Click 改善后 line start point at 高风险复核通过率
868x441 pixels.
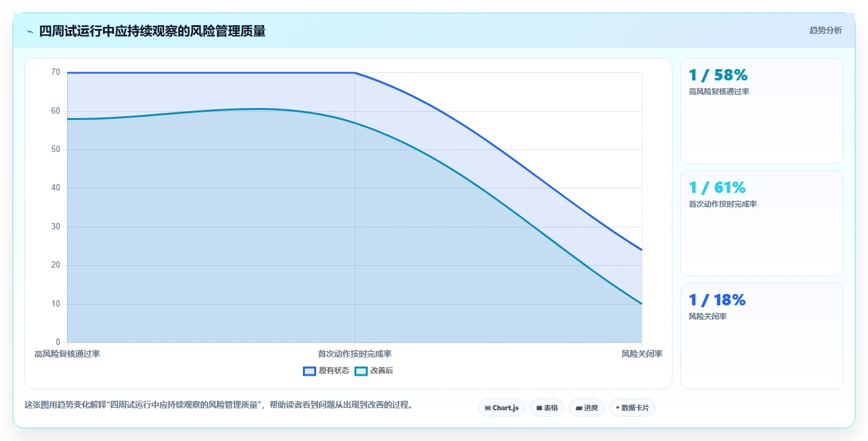click(x=67, y=119)
